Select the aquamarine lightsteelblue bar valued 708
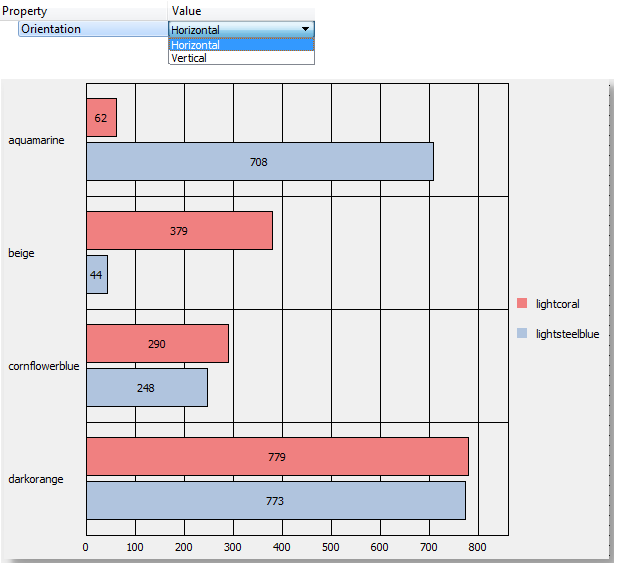This screenshot has height=567, width=619. tap(259, 162)
